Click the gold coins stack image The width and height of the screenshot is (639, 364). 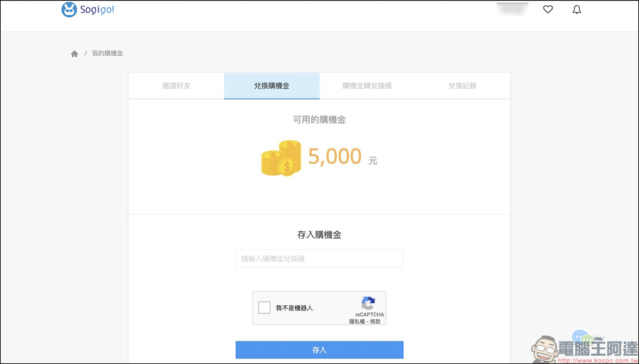click(x=281, y=158)
